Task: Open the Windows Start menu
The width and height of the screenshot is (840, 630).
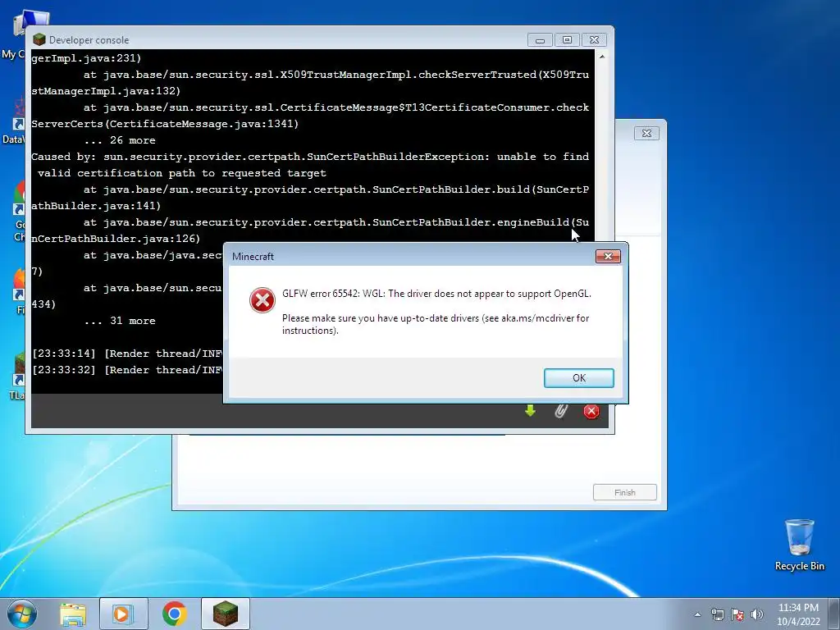Action: pos(22,614)
